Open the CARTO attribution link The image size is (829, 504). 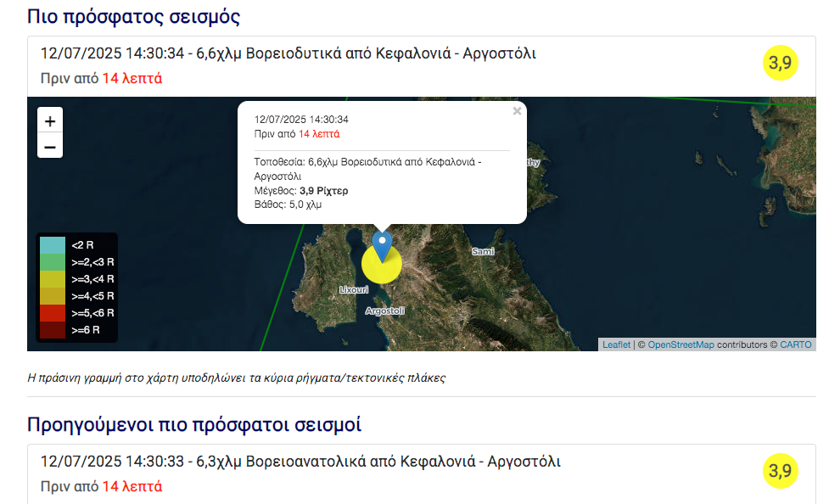796,344
